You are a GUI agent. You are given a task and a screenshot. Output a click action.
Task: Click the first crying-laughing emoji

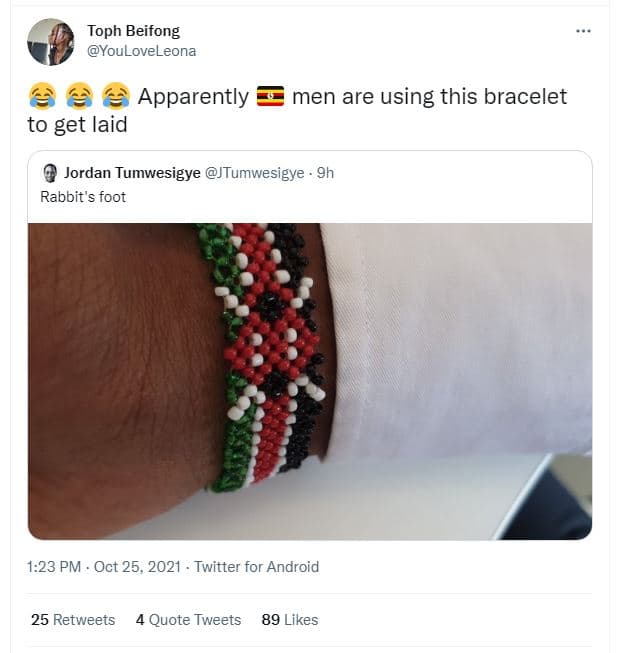click(42, 97)
